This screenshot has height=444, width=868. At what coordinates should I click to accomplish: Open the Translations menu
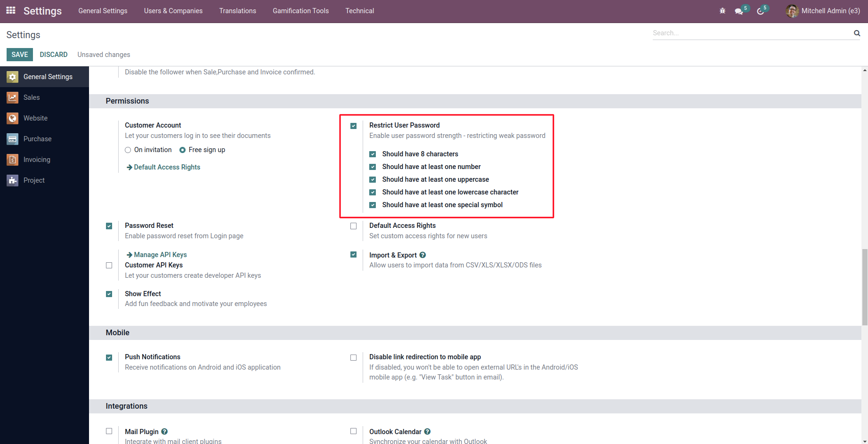point(237,11)
